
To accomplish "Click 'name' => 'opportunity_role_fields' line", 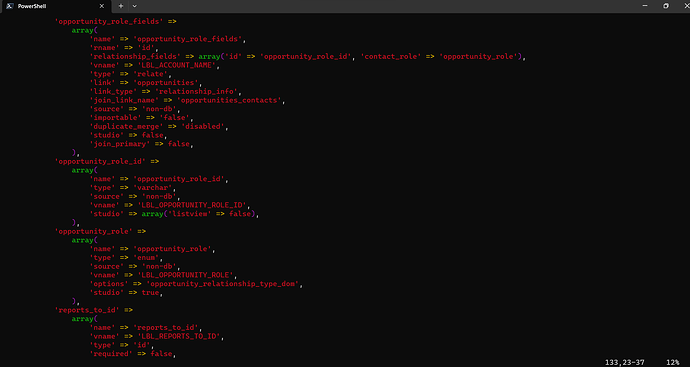I will click(168, 39).
